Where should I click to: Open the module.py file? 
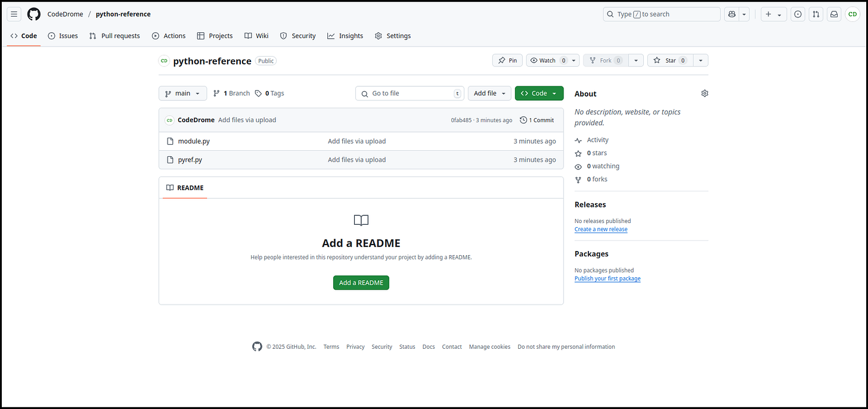coord(194,141)
